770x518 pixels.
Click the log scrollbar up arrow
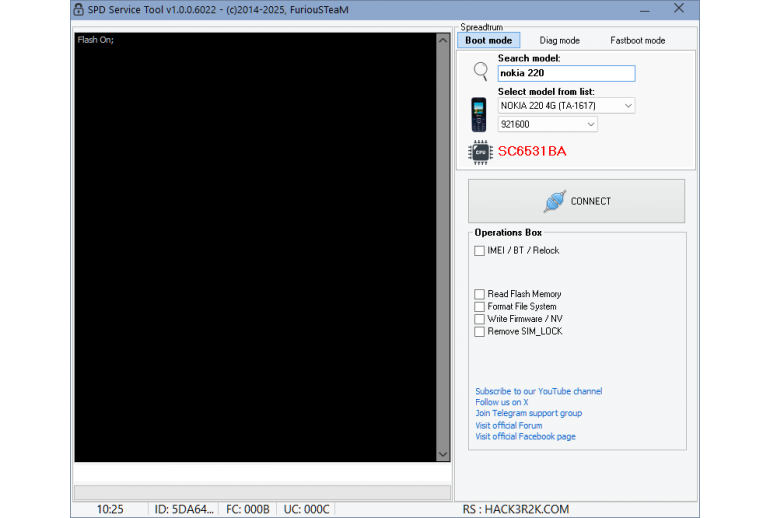pyautogui.click(x=442, y=40)
